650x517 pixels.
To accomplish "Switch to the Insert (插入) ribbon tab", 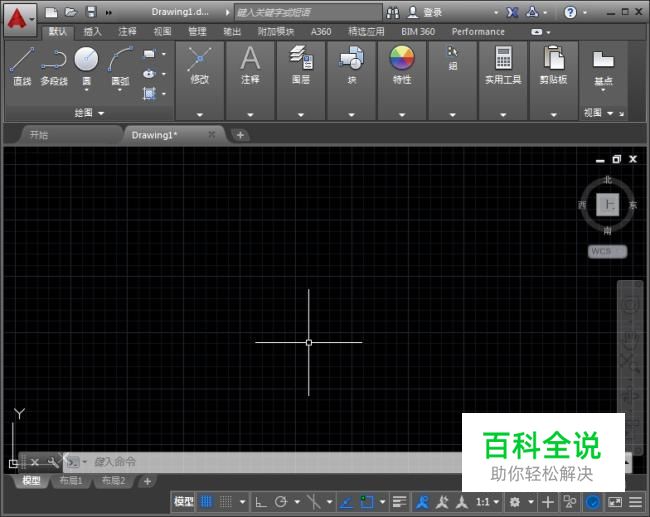I will pos(92,32).
